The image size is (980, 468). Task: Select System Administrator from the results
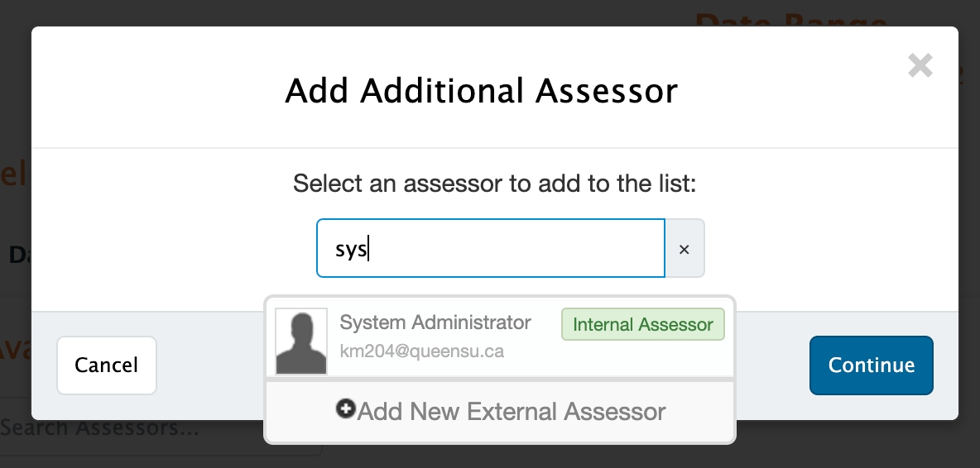coord(500,337)
